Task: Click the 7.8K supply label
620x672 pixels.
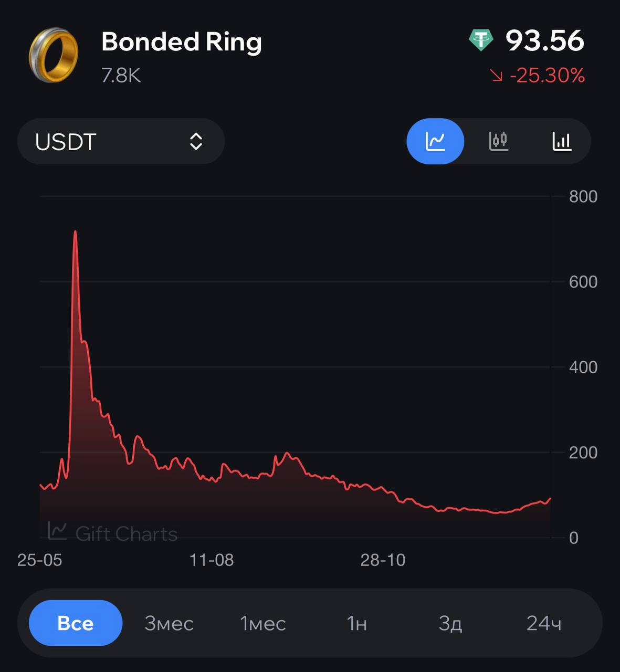Action: click(x=121, y=76)
